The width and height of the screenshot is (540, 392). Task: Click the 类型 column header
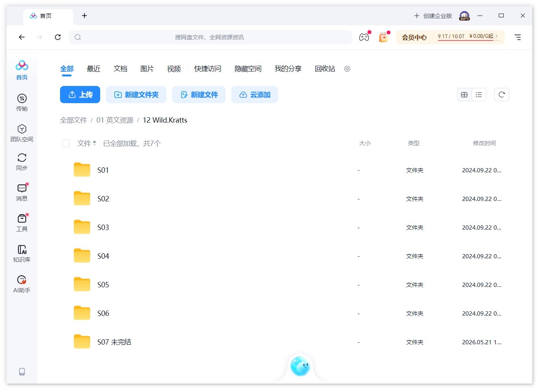tap(414, 143)
